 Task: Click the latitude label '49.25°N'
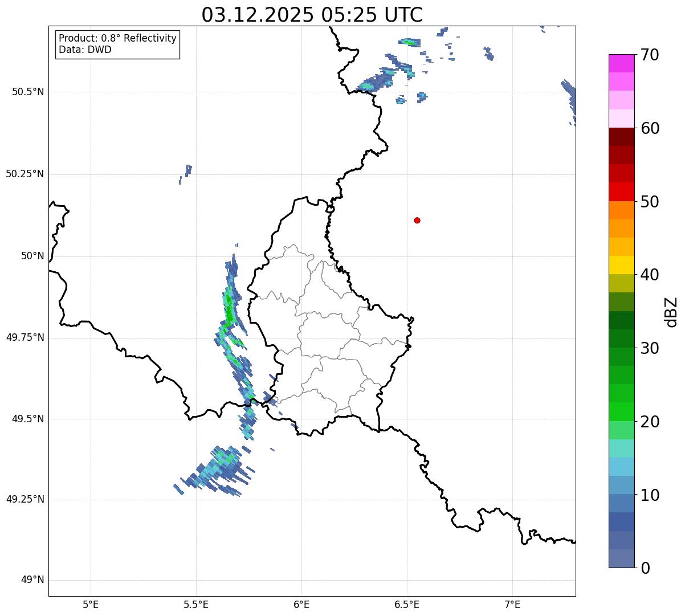coord(25,499)
